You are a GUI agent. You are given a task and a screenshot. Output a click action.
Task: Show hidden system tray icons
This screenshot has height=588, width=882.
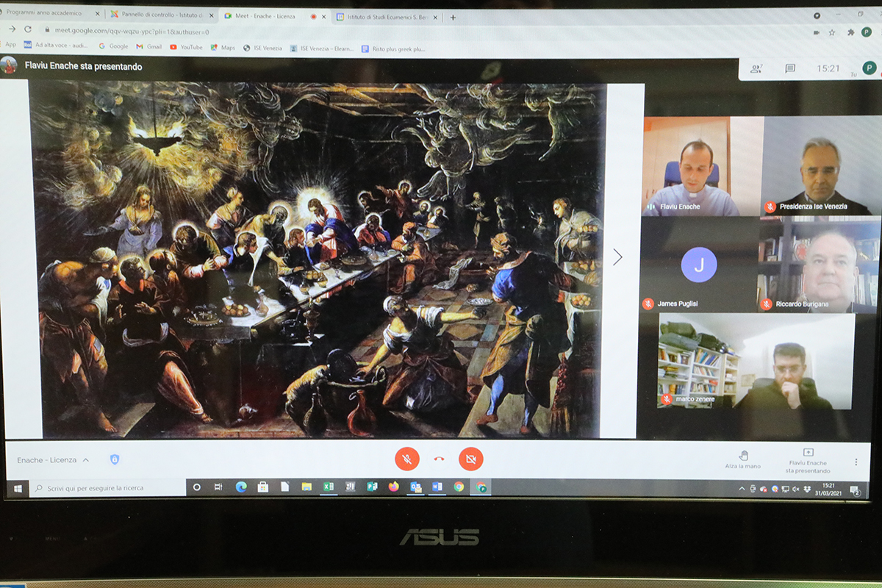point(741,489)
